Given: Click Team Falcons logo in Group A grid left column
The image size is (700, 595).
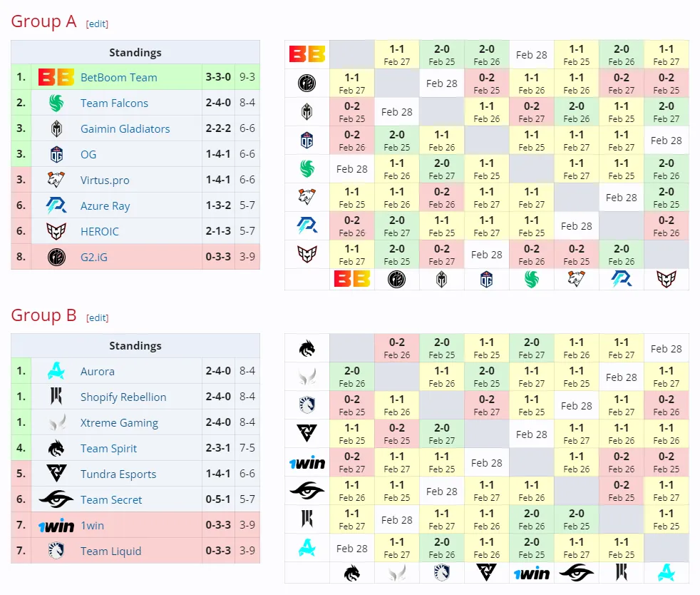Looking at the screenshot, I should click(307, 169).
